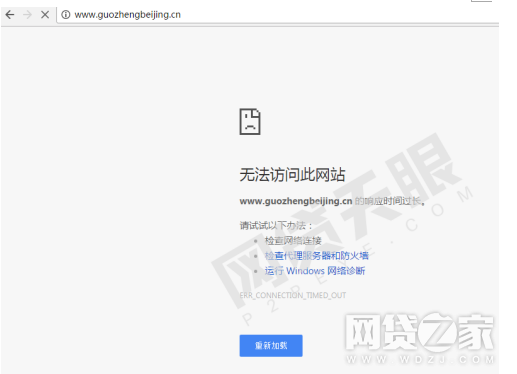The height and width of the screenshot is (374, 517).
Task: Click the ERR_CONNECTION_TIMED_OUT error code
Action: click(293, 295)
